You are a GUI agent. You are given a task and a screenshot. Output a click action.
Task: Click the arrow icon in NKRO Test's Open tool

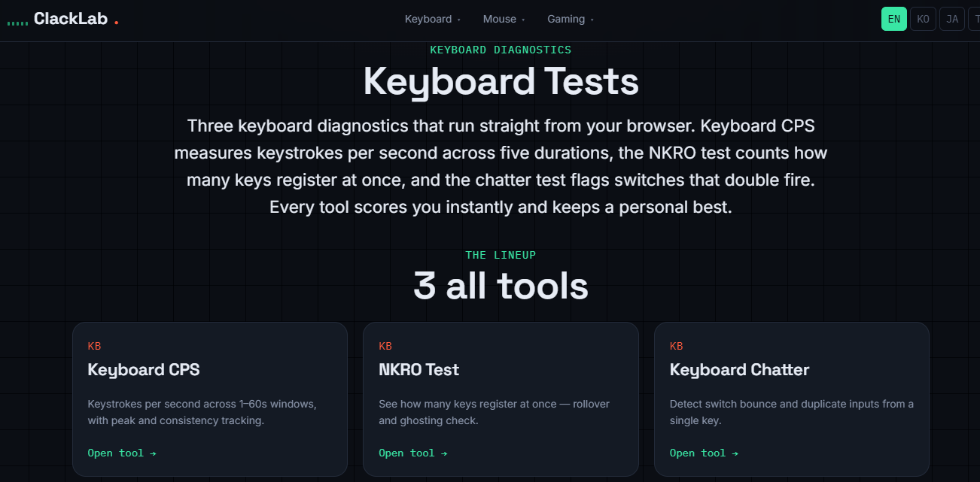tap(444, 453)
